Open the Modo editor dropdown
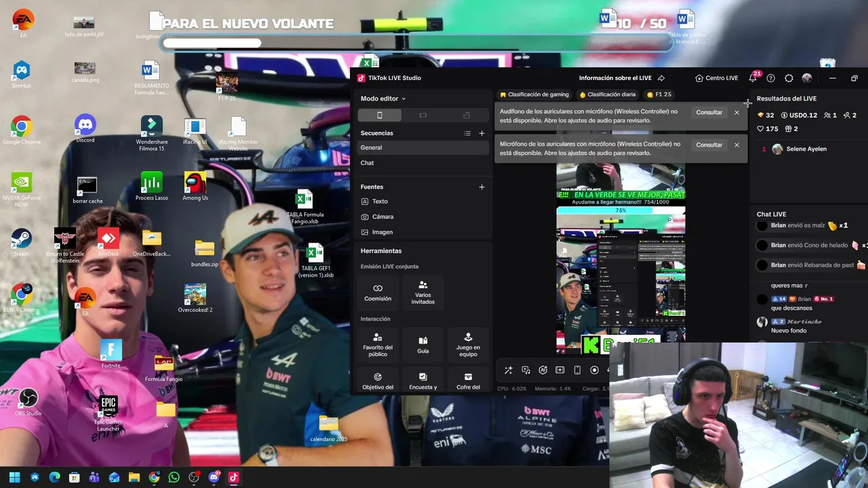The width and height of the screenshot is (868, 488). [383, 99]
